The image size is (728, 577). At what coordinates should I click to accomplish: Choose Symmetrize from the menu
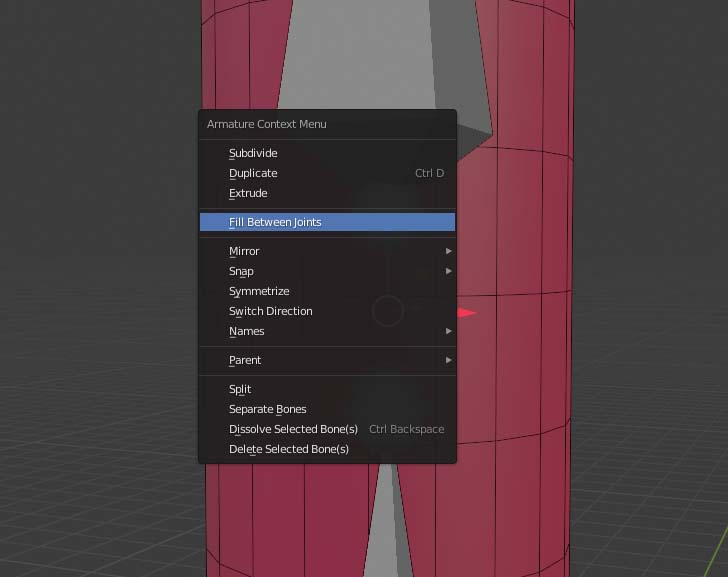click(259, 291)
